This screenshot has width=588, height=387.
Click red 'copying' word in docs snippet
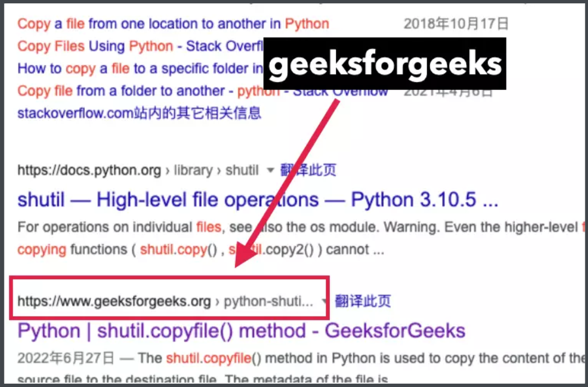tap(42, 250)
